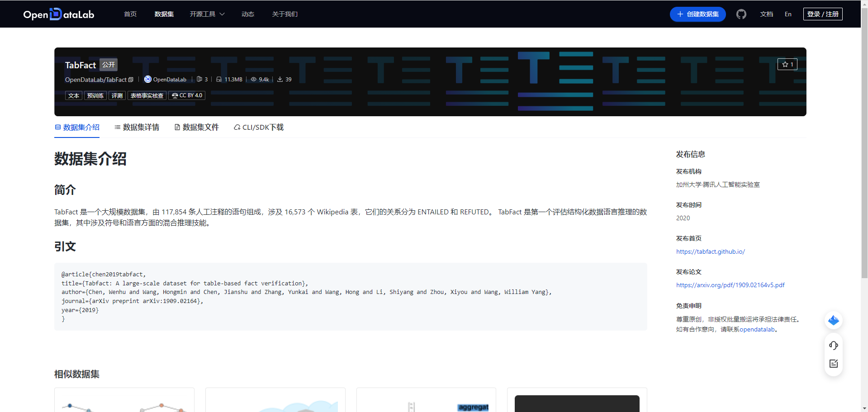Image resolution: width=868 pixels, height=412 pixels.
Task: Click the file size icon 11.3MB
Action: pos(219,79)
